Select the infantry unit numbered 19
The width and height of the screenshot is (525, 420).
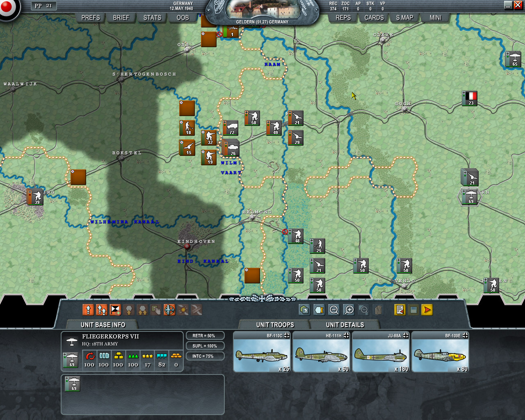click(x=209, y=157)
